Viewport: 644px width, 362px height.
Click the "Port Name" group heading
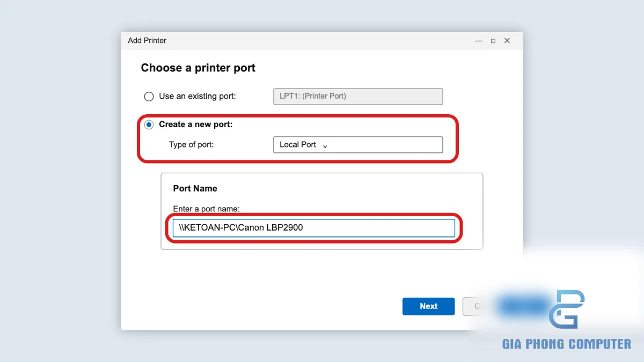pos(195,189)
